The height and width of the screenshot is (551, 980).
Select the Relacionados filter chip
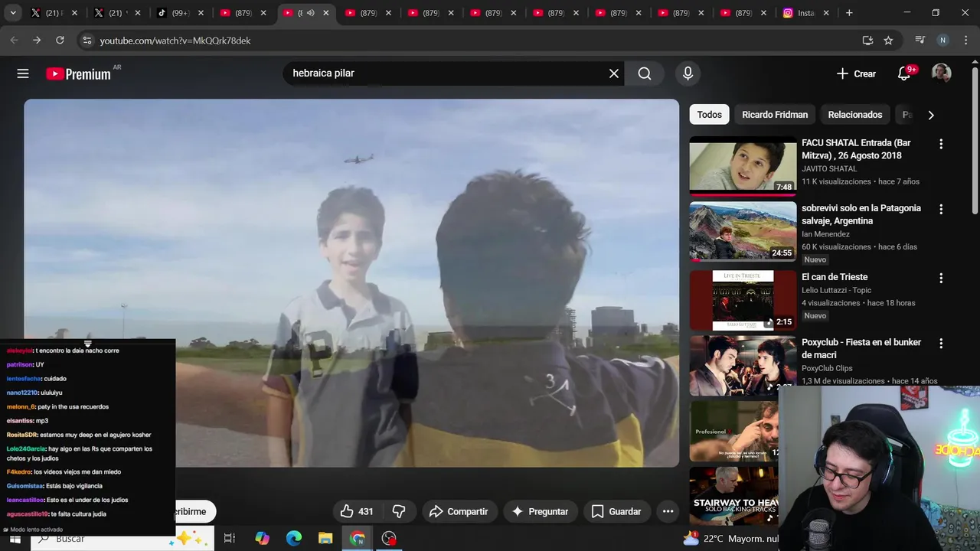point(855,115)
